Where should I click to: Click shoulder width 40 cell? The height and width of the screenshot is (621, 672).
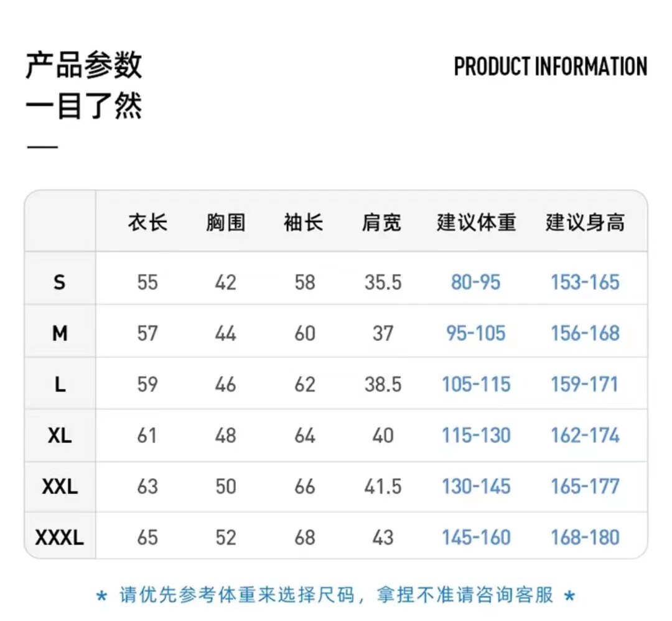point(383,436)
